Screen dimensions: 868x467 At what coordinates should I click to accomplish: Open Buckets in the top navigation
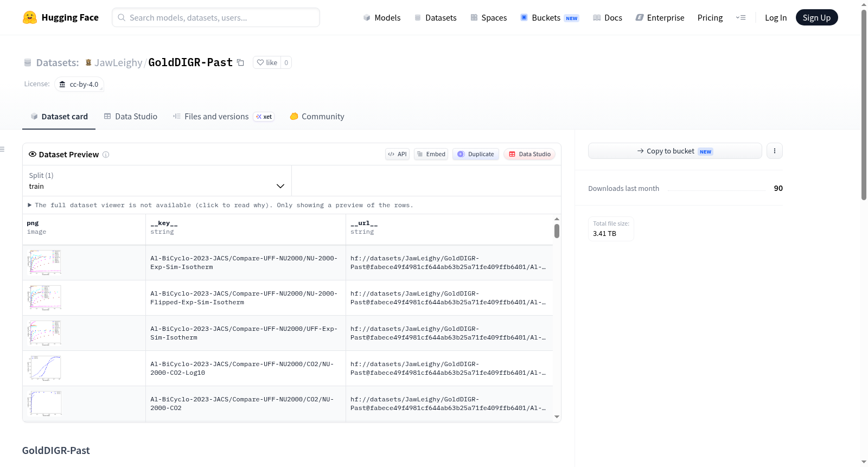point(550,17)
